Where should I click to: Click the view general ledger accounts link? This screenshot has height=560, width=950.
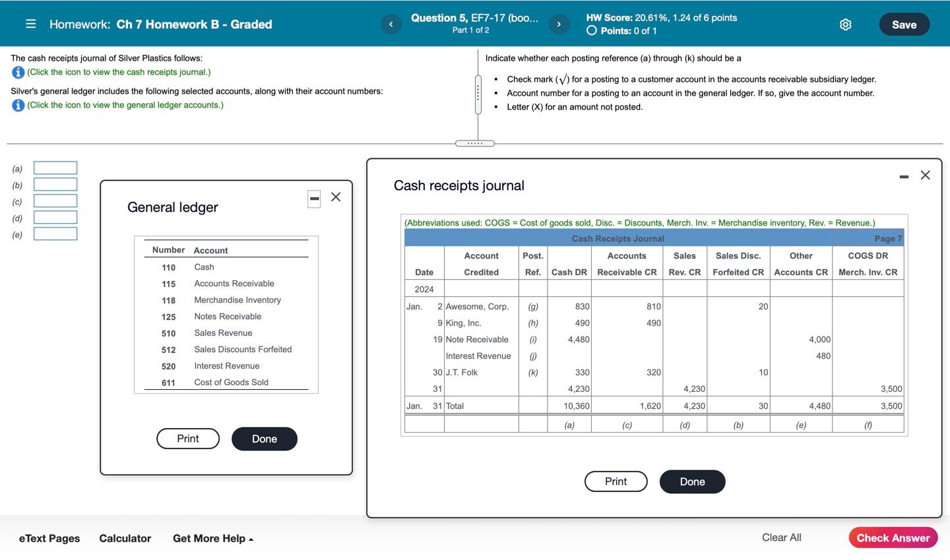tap(125, 105)
